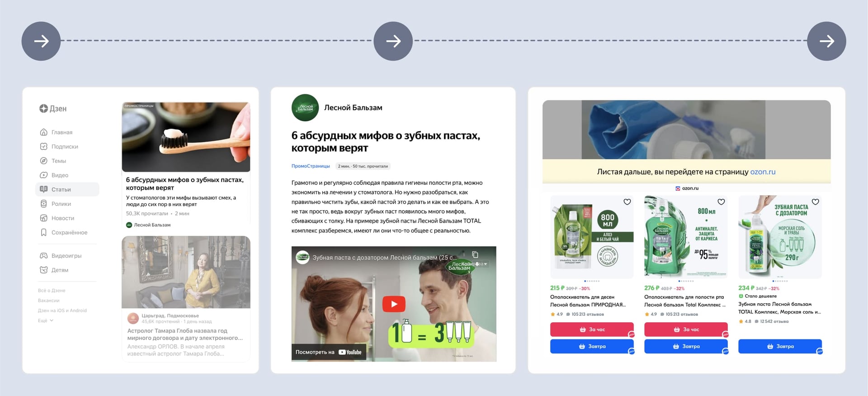Click Посмотреть на YouTube button
Image resolution: width=868 pixels, height=396 pixels.
pos(329,352)
